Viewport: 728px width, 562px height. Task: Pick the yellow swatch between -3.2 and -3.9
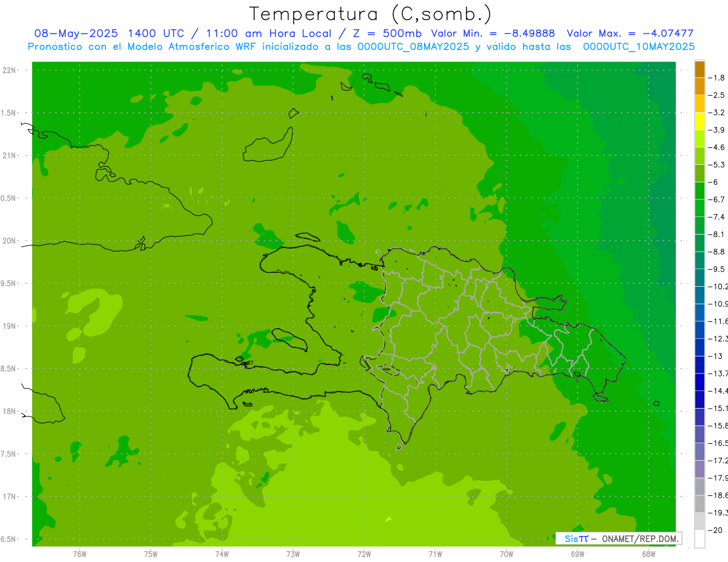[699, 121]
